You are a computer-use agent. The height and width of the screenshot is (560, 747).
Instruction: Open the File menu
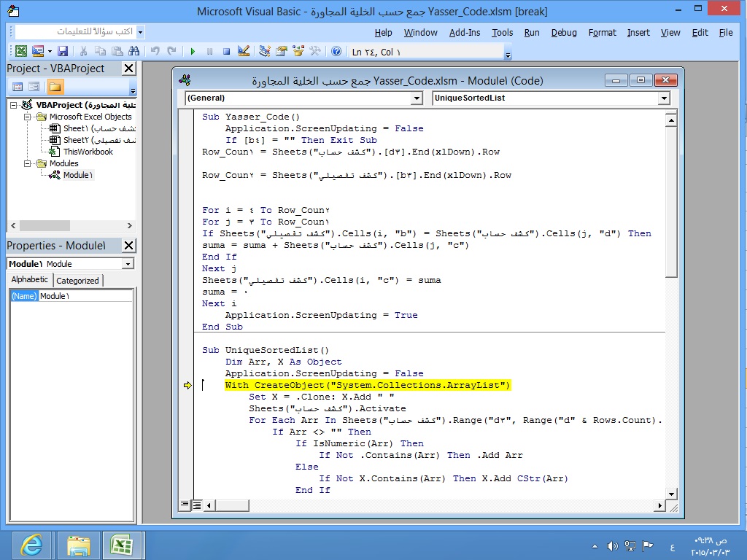pos(726,32)
